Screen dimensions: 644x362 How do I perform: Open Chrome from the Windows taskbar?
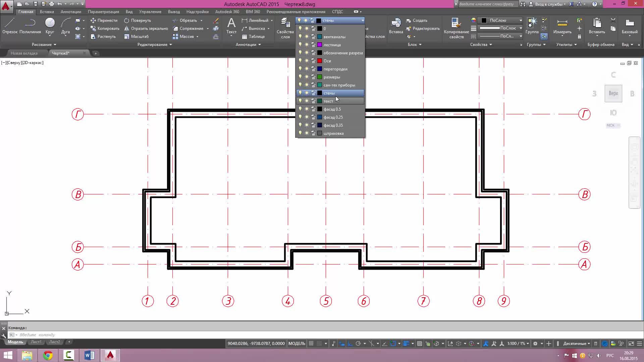(48, 355)
